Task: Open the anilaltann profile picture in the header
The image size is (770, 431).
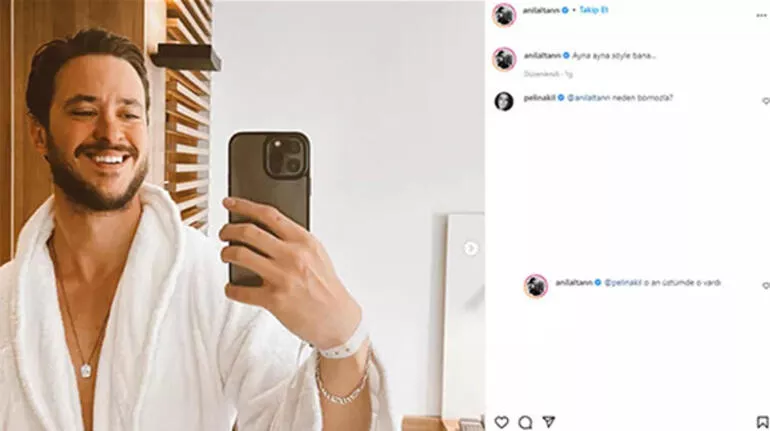Action: click(504, 15)
